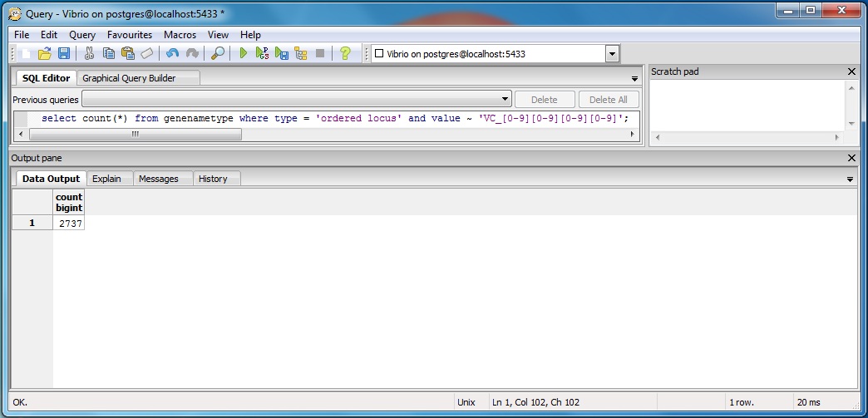Screen dimensions: 868x418
Task: Click the SQL editor horizontal scrollbar thumb
Action: click(133, 135)
